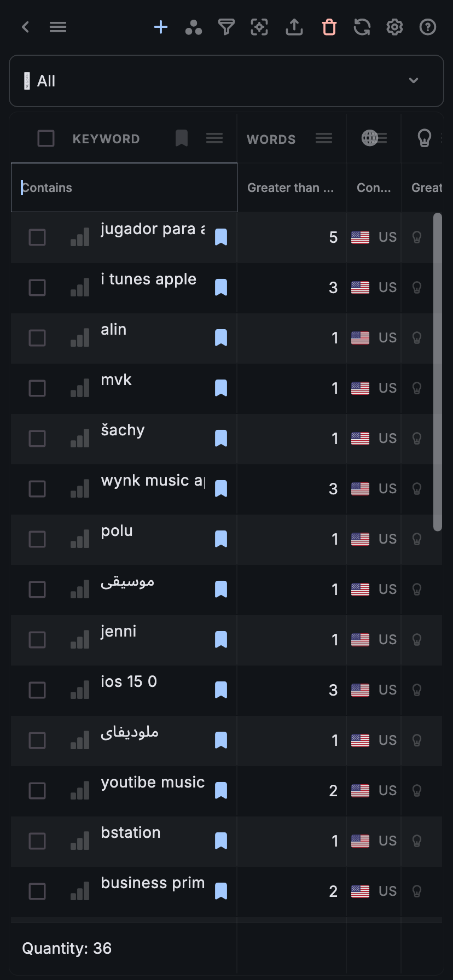Refresh keyword rankings with the refresh icon
453x980 pixels.
click(362, 27)
